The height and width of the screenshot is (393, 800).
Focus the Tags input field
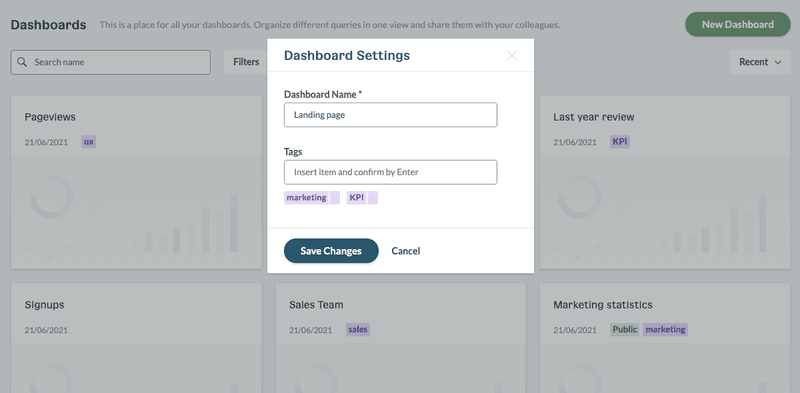click(390, 172)
